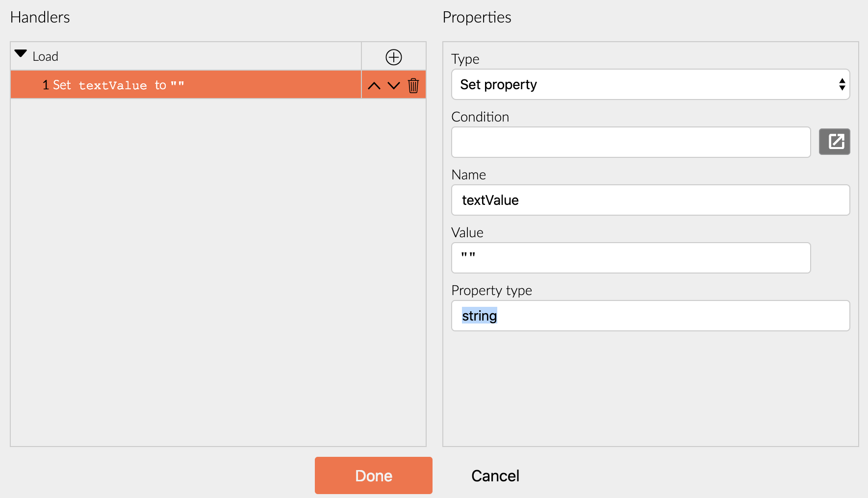Focus the Name field containing textValue
The height and width of the screenshot is (498, 868).
[650, 200]
